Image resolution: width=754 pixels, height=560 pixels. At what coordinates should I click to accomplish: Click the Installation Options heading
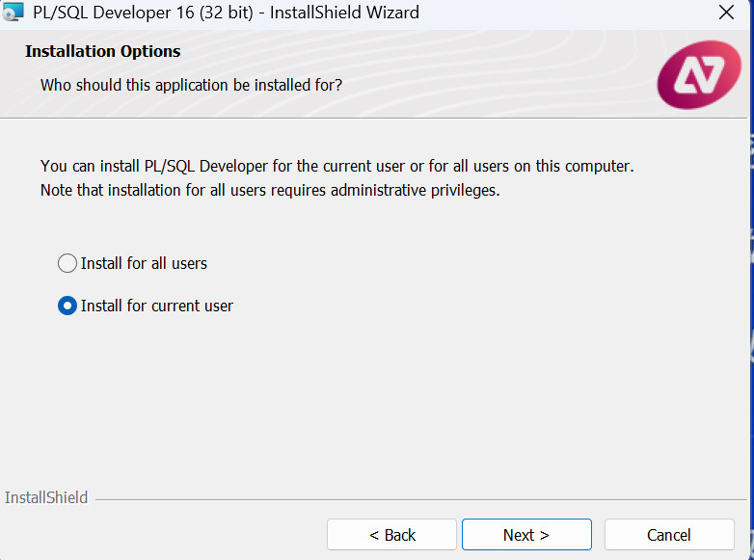[x=102, y=51]
